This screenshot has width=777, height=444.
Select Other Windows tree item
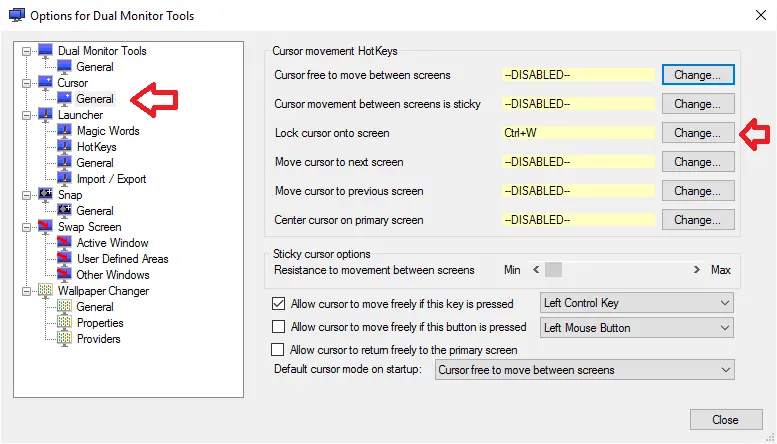click(x=113, y=275)
